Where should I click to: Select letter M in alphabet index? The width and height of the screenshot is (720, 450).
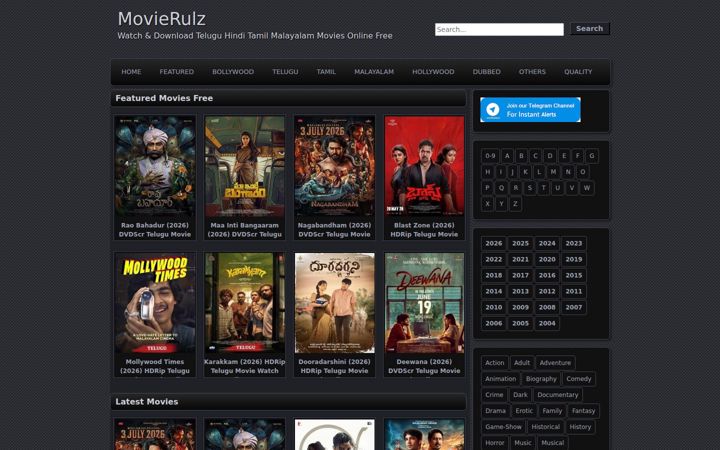[x=553, y=172]
